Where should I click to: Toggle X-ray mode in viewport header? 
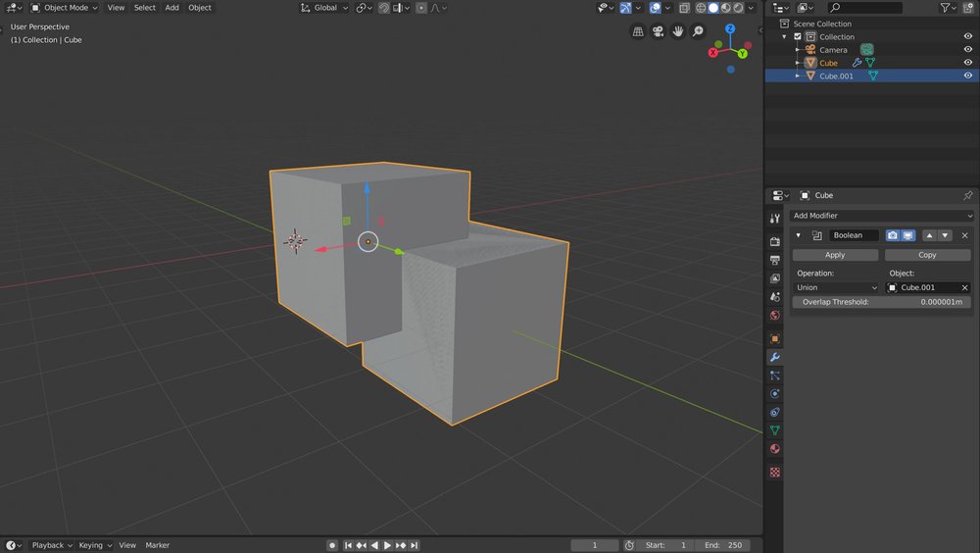[685, 8]
